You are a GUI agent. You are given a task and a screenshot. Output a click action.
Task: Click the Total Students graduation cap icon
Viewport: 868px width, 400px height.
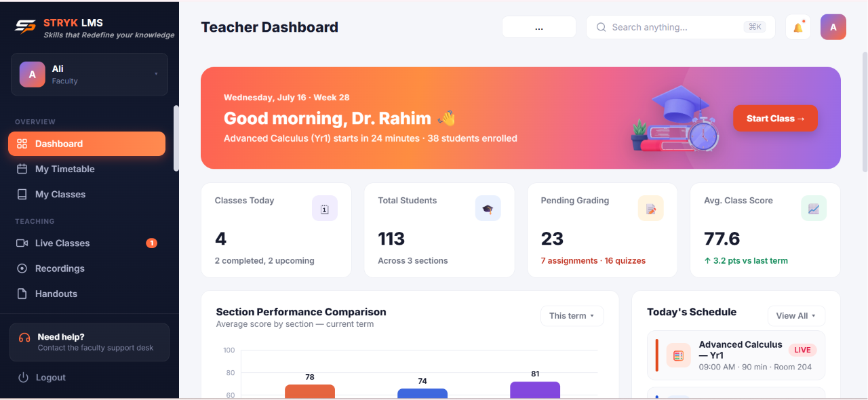(488, 209)
